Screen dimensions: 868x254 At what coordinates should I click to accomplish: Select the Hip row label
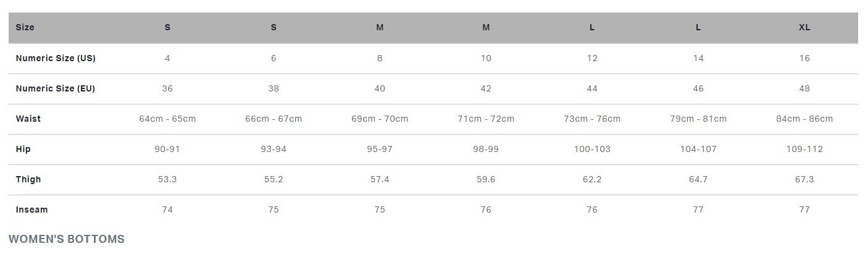click(x=23, y=149)
